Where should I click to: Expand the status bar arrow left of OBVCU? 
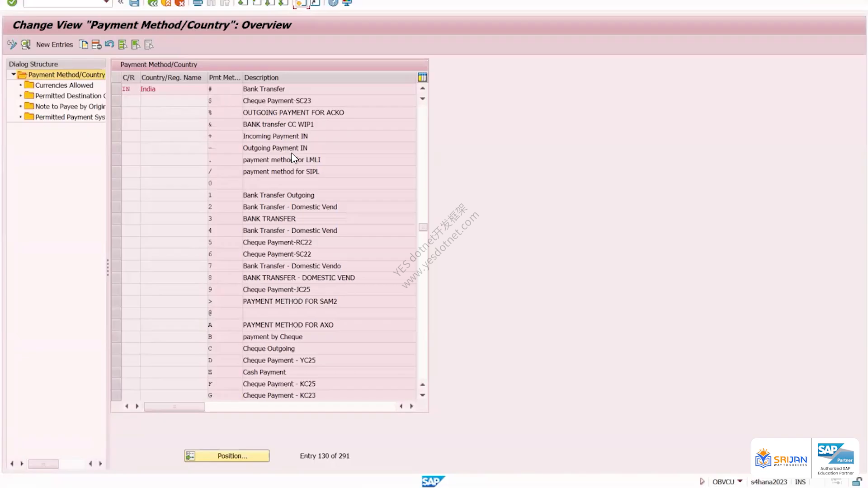(x=702, y=482)
